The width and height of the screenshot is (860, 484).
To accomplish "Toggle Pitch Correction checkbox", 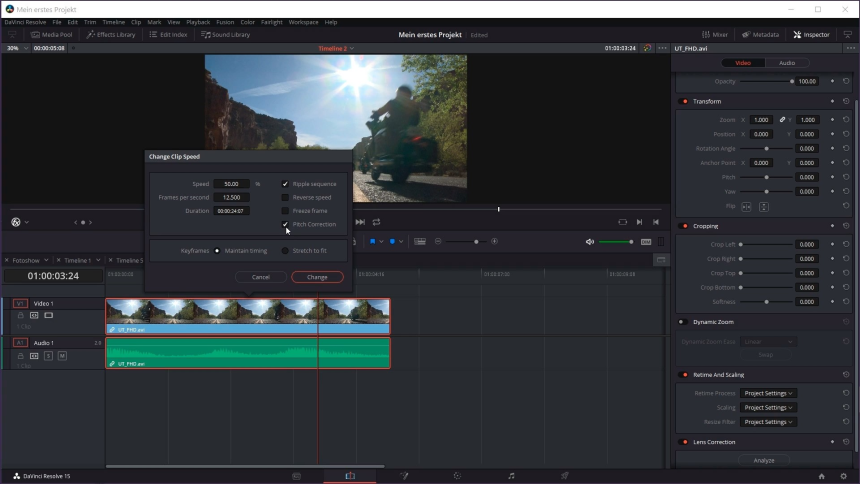I will (x=285, y=224).
